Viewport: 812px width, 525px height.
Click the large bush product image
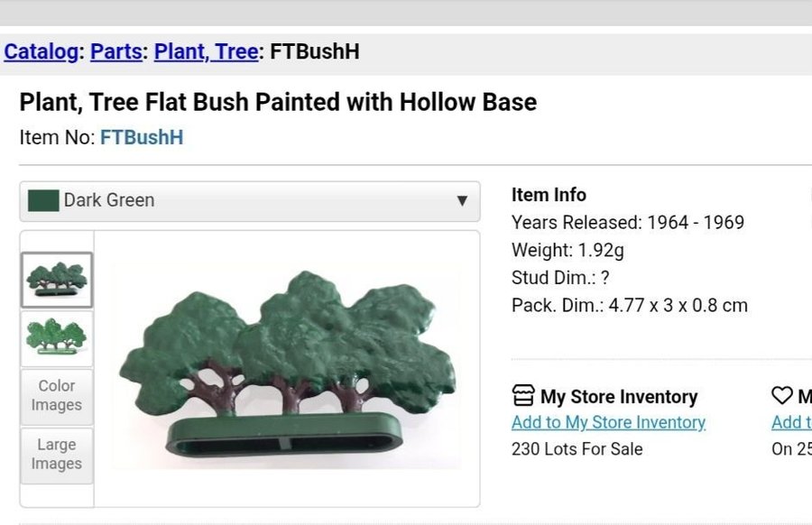(287, 365)
